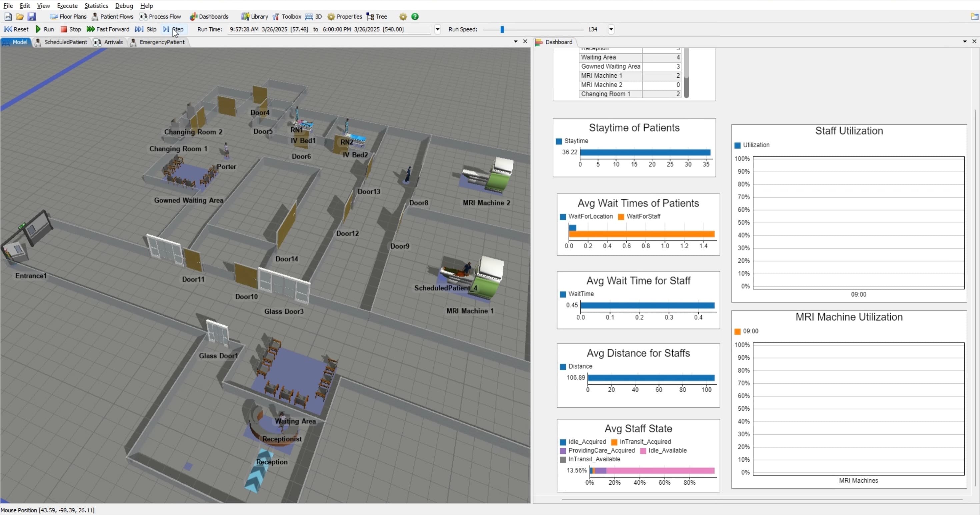Image resolution: width=980 pixels, height=515 pixels.
Task: Open the Run Time dropdown
Action: coord(437,29)
